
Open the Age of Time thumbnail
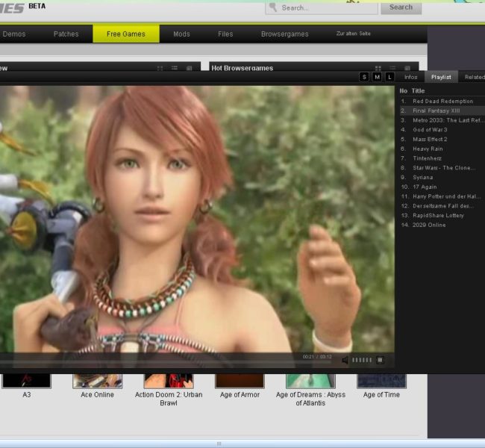pos(382,381)
